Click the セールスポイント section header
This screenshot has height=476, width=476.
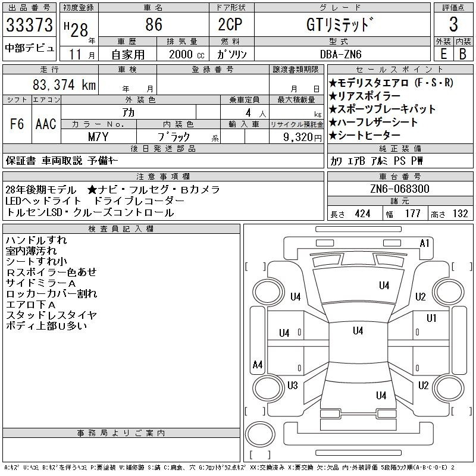[400, 69]
